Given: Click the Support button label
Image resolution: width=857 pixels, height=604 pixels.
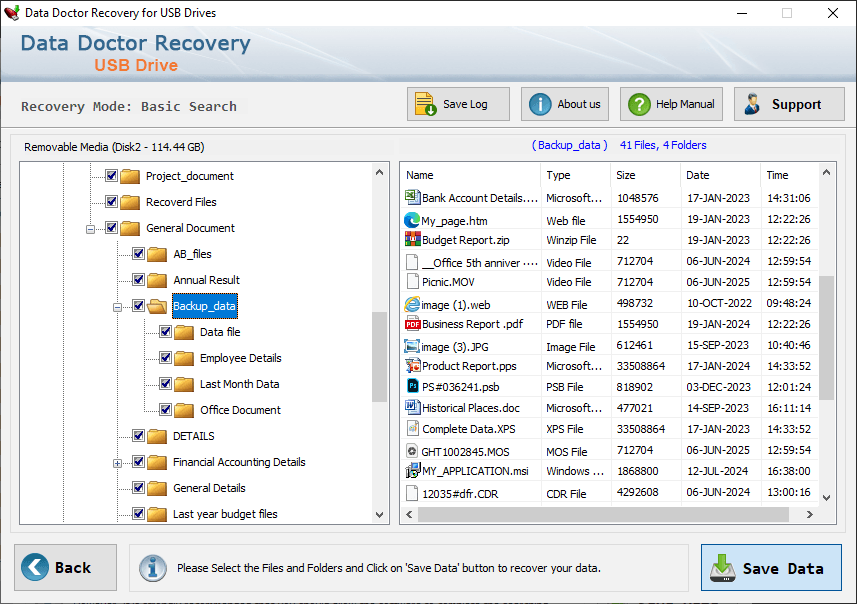Looking at the screenshot, I should pos(796,104).
